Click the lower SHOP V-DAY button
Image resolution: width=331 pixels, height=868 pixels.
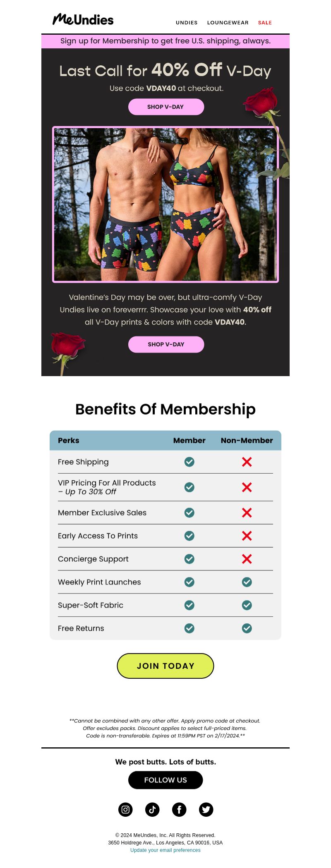[x=166, y=344]
